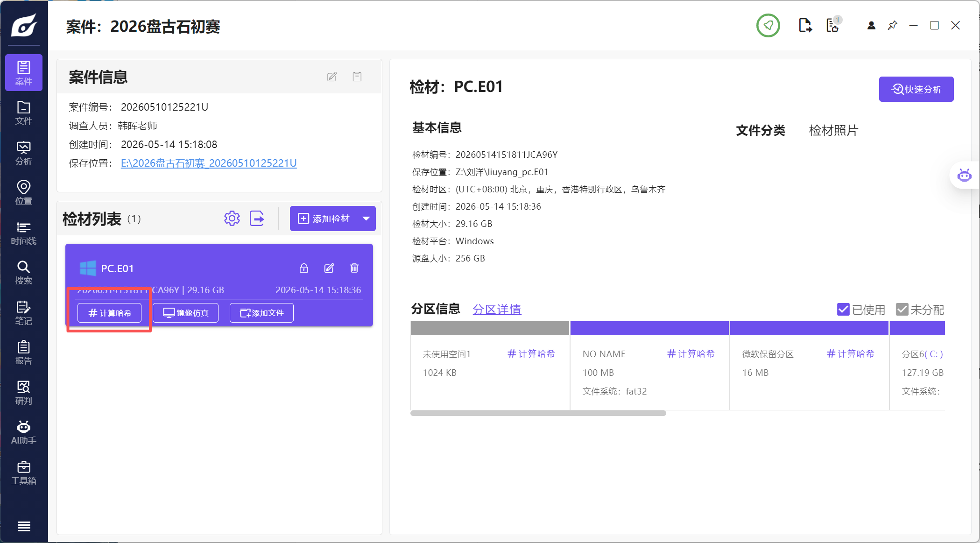Image resolution: width=980 pixels, height=543 pixels.
Task: Click the file export icon in title bar
Action: [x=805, y=25]
